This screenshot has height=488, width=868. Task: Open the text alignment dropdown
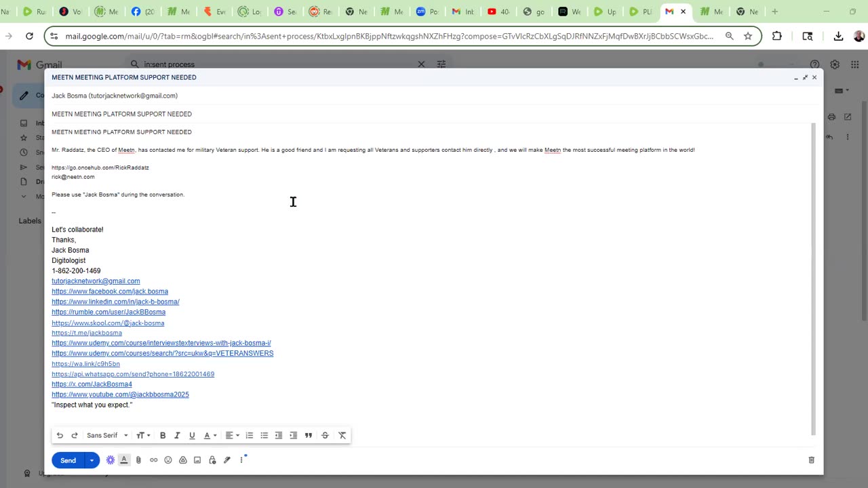click(232, 435)
